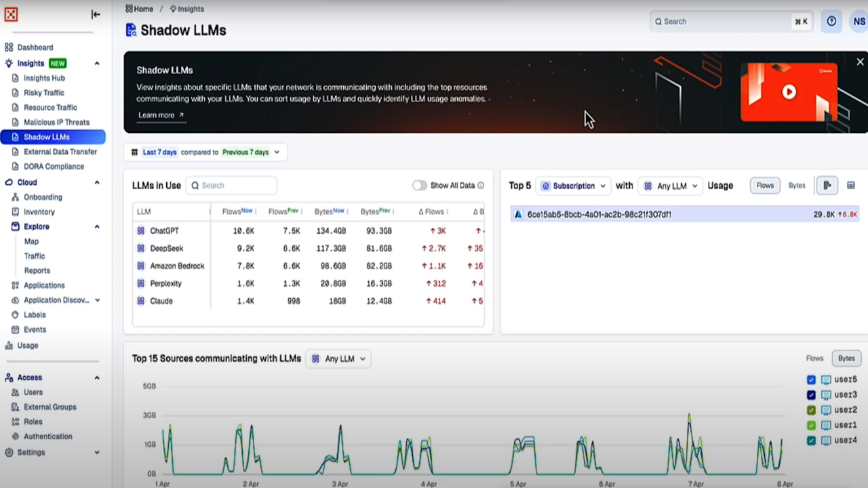868x488 pixels.
Task: Open the Any LLM dropdown in Top 5
Action: pyautogui.click(x=670, y=186)
